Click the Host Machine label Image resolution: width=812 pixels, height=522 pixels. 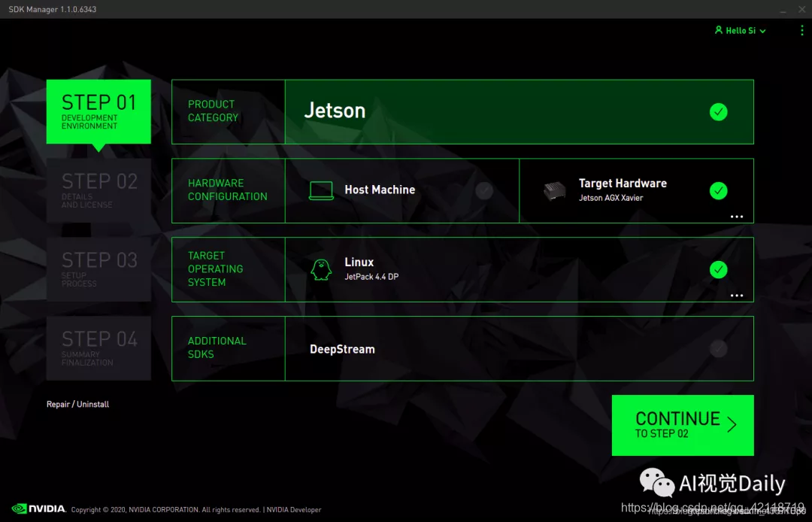tap(380, 190)
